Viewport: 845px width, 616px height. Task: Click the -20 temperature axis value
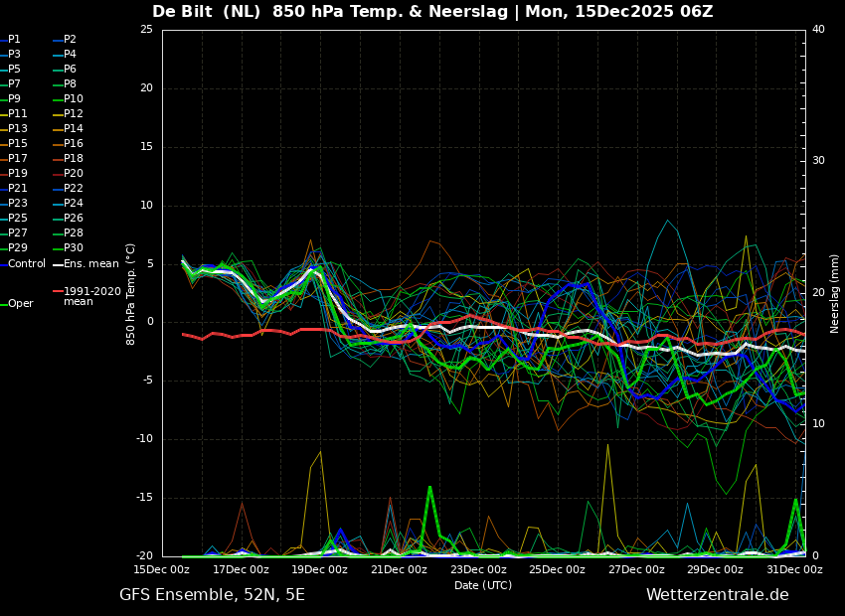pyautogui.click(x=144, y=555)
